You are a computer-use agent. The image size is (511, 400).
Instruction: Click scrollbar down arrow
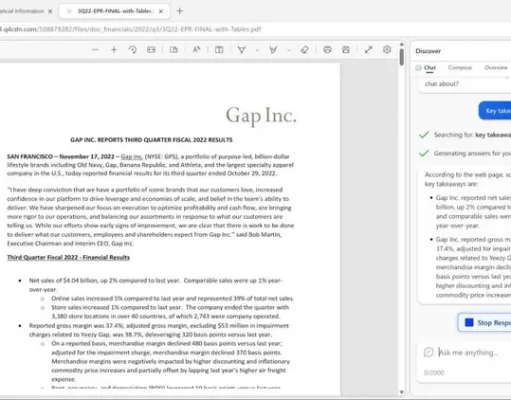[x=402, y=392]
